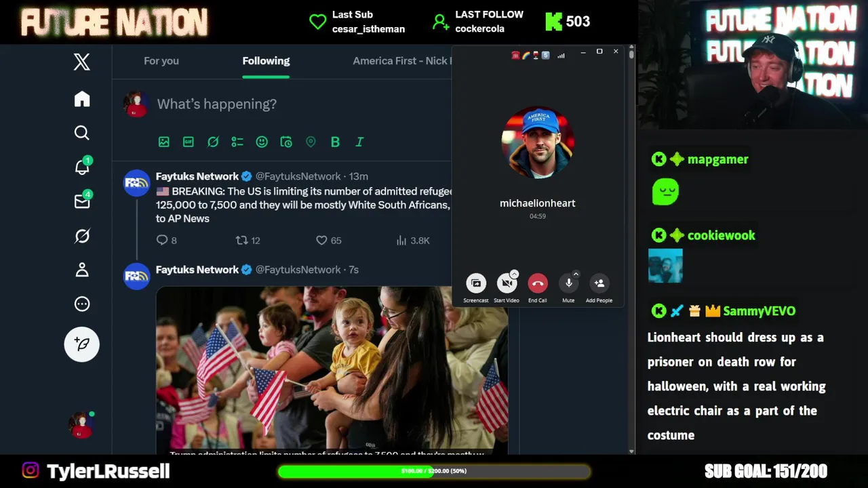
Task: Expand video options arrow above Start Video
Action: [514, 274]
